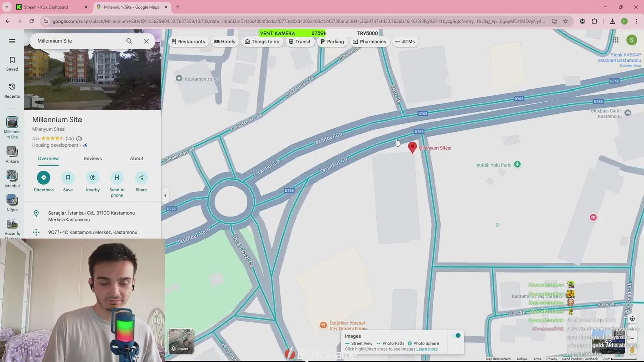Click the Kastamonu sitesi map marker
Screen dimensions: 644x362
coord(179,78)
